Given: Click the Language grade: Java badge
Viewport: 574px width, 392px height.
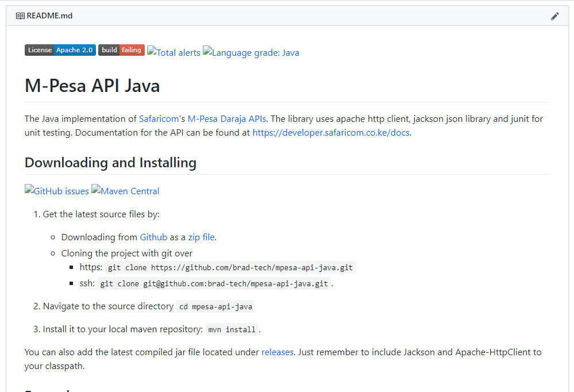Looking at the screenshot, I should 251,52.
